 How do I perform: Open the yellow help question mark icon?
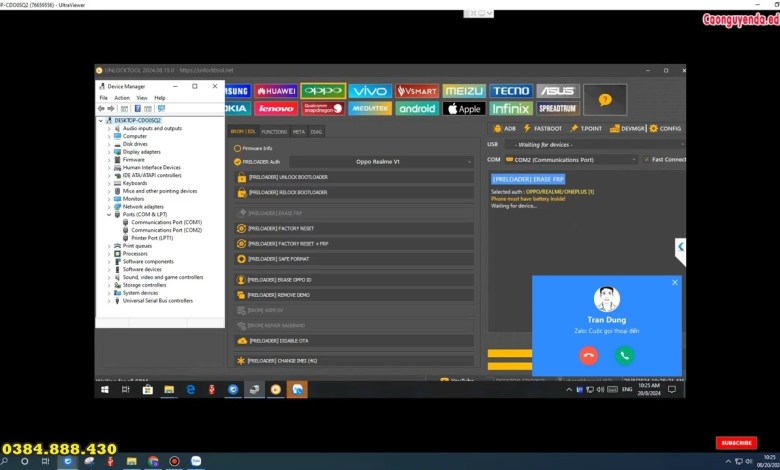(604, 99)
